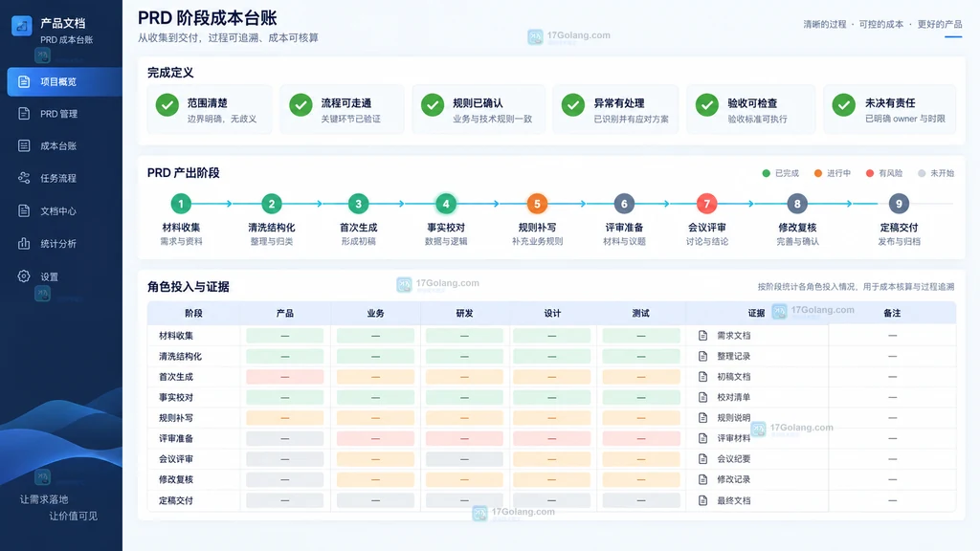Click gray 研发 cell in 会议评审 row
980x551 pixels.
point(464,459)
